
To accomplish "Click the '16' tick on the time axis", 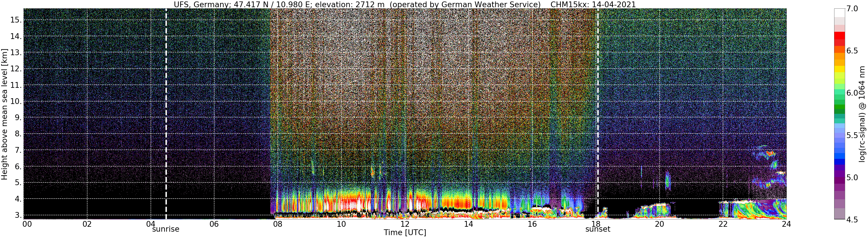I will (532, 224).
